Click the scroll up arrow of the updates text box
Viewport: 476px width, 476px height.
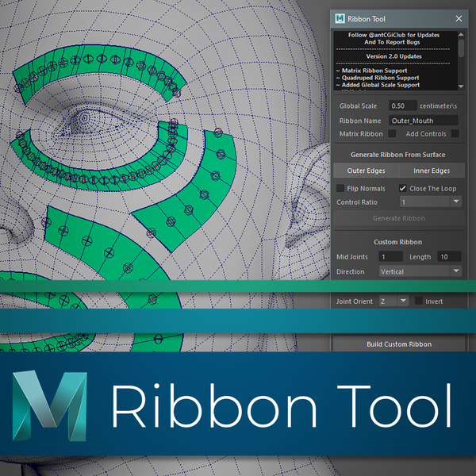(x=461, y=34)
